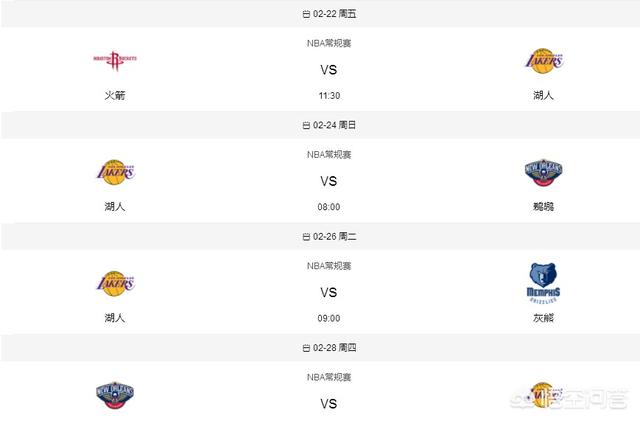Select the Memphis Grizzlies logo
This screenshot has width=640, height=421.
pyautogui.click(x=543, y=283)
